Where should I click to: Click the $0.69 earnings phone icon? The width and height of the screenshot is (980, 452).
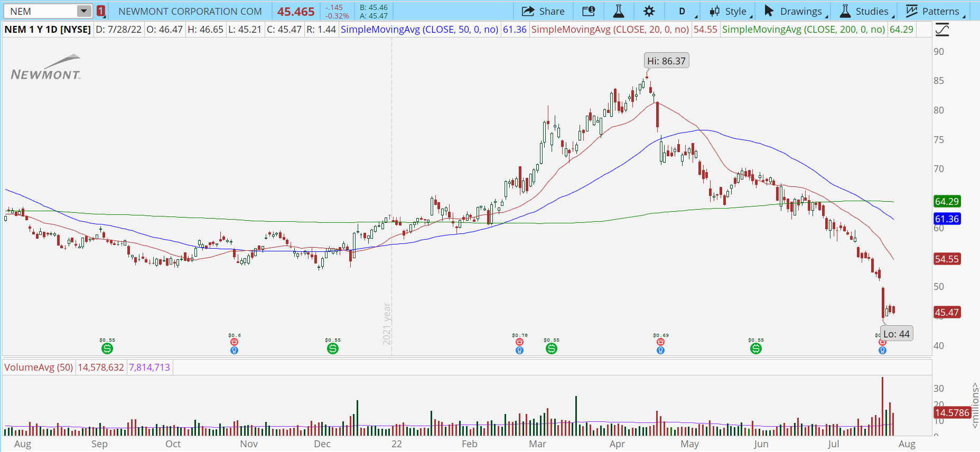(660, 342)
